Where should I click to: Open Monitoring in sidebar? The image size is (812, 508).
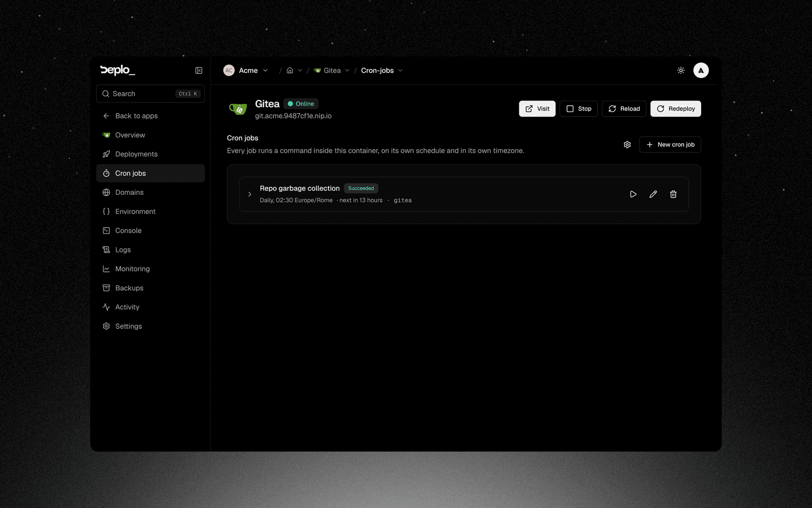pos(150,269)
